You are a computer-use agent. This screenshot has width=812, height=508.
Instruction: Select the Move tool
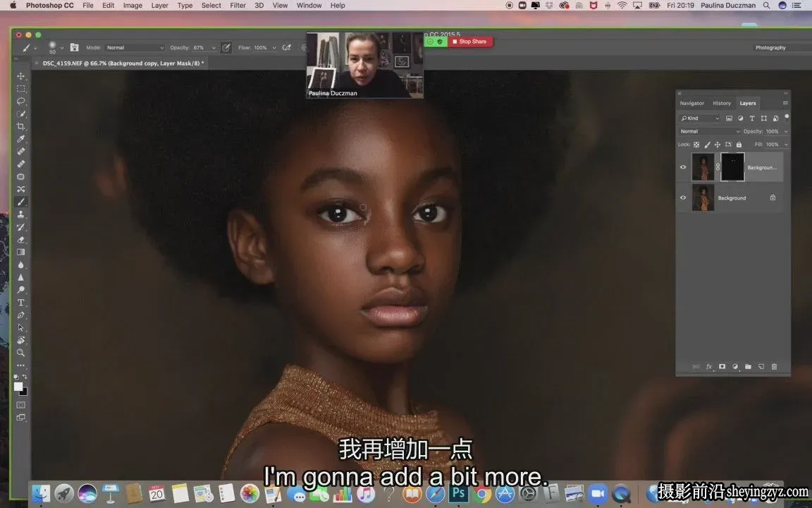20,76
